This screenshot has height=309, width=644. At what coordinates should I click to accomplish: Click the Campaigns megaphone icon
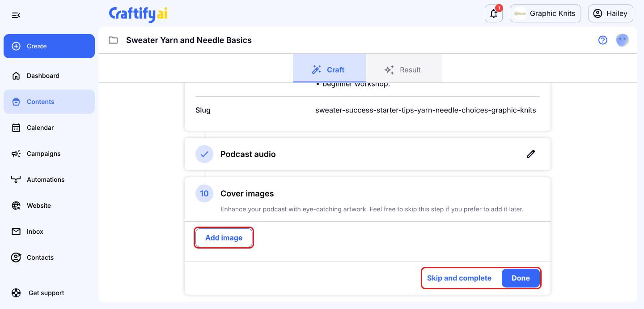coord(16,154)
